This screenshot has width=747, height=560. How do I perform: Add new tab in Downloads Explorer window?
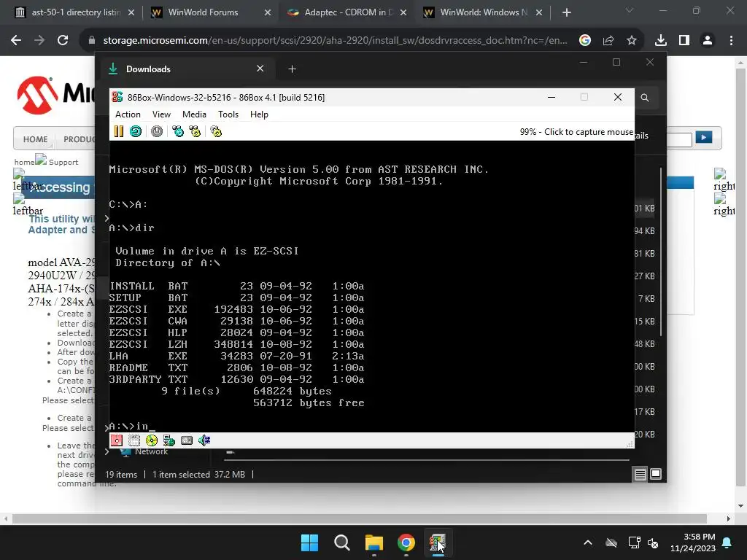[x=292, y=69]
